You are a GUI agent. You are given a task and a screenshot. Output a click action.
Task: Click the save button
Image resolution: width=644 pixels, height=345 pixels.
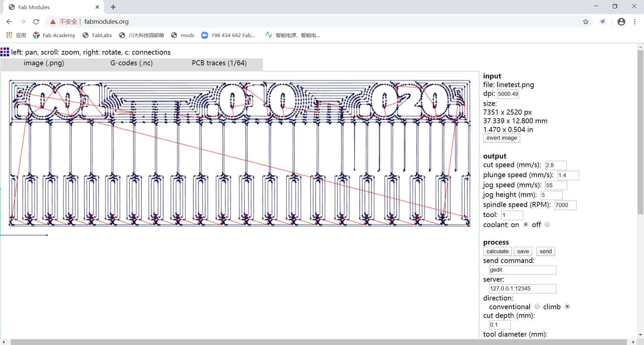pyautogui.click(x=523, y=252)
